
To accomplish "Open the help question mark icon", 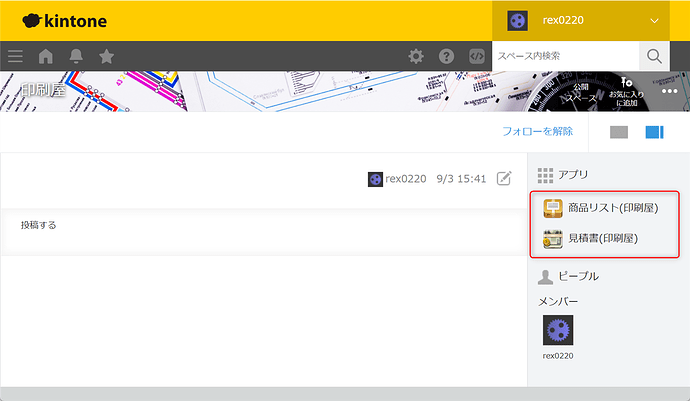I will [446, 56].
